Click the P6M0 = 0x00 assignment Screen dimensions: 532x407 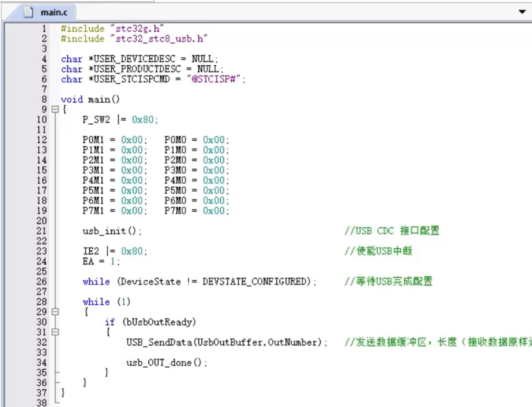pyautogui.click(x=197, y=201)
